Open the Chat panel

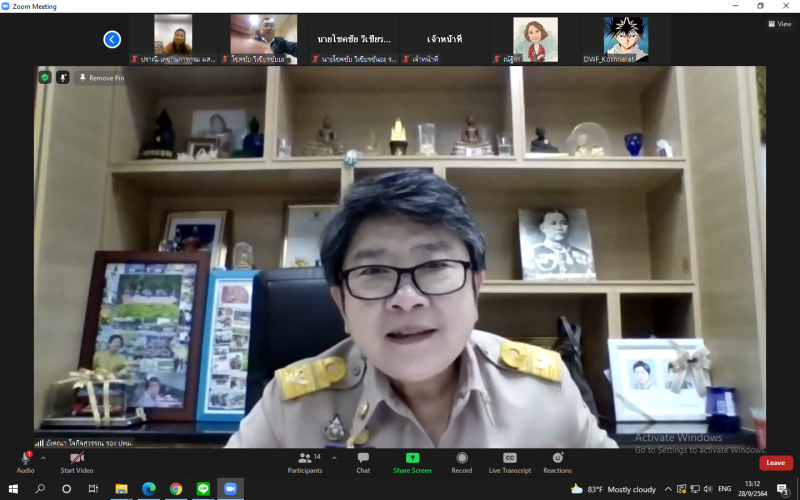(363, 462)
